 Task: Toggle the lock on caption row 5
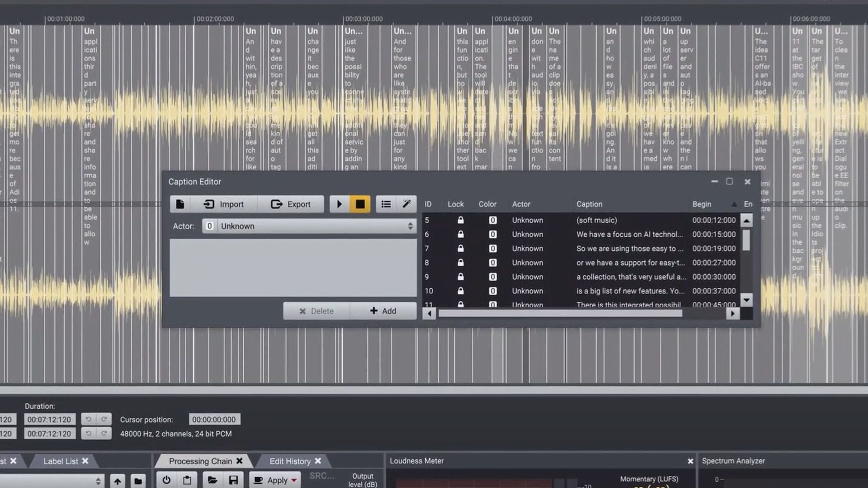460,220
